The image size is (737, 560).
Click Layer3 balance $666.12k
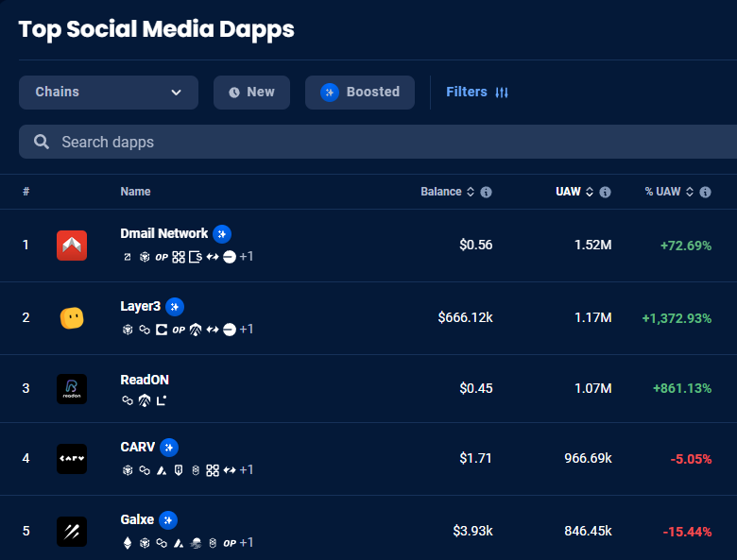(x=465, y=317)
